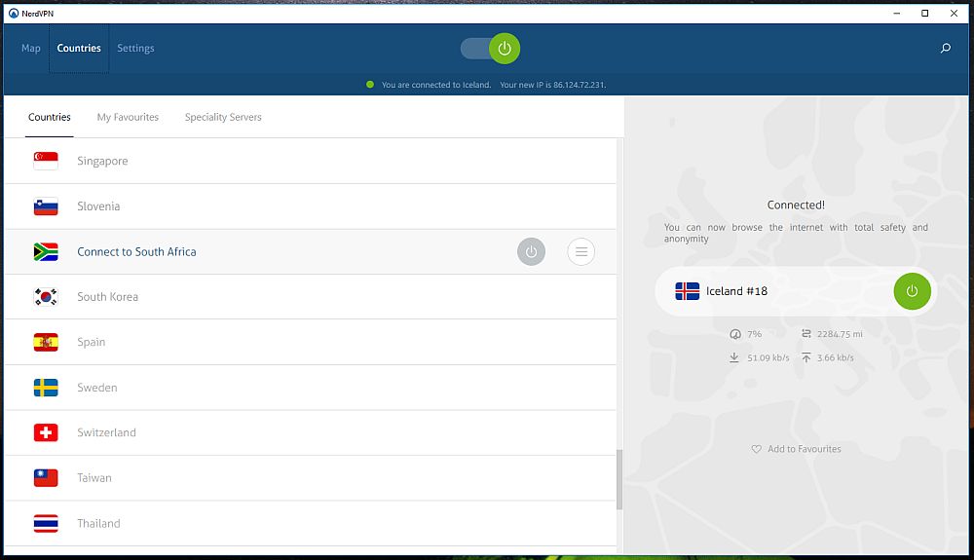Screen dimensions: 974x560
Task: Click the 3.66 kb/s upload value
Action: 836,357
